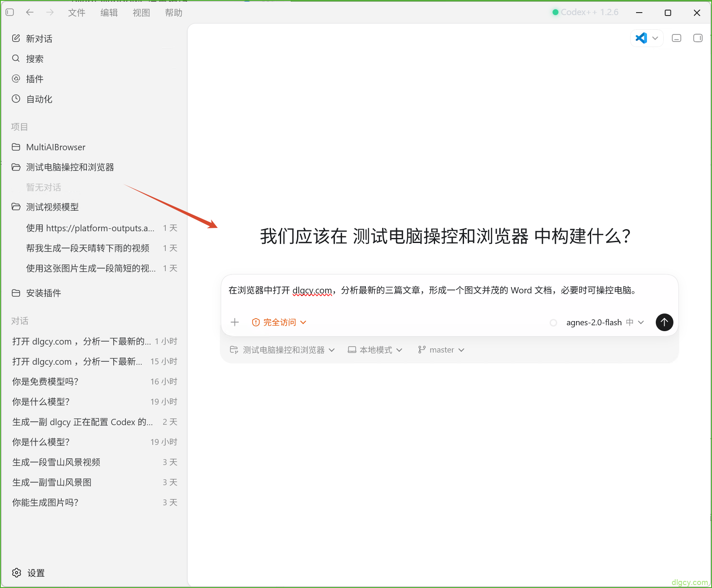The image size is (712, 588).
Task: Open conversation 生成一段雪山风景视频
Action: [94, 462]
